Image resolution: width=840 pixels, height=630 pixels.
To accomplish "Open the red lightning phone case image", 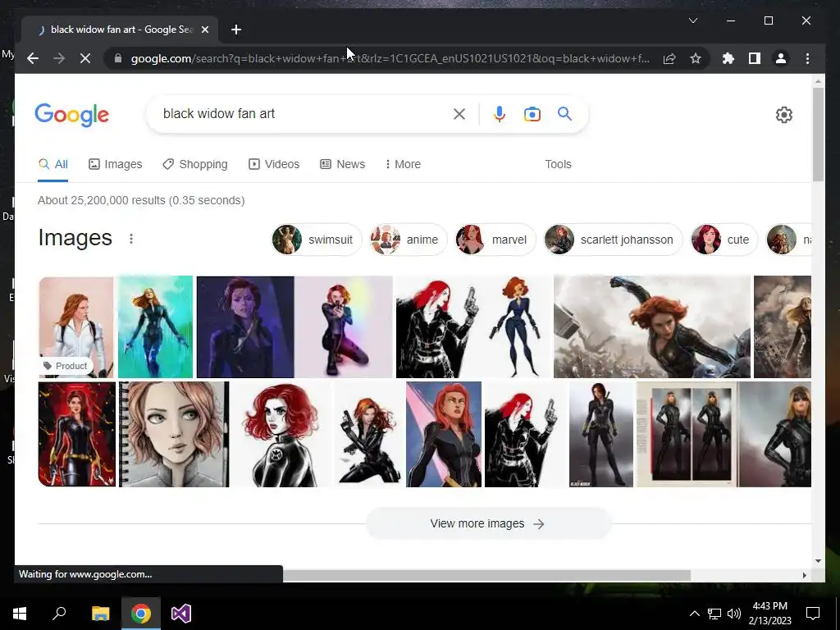I will [76, 434].
